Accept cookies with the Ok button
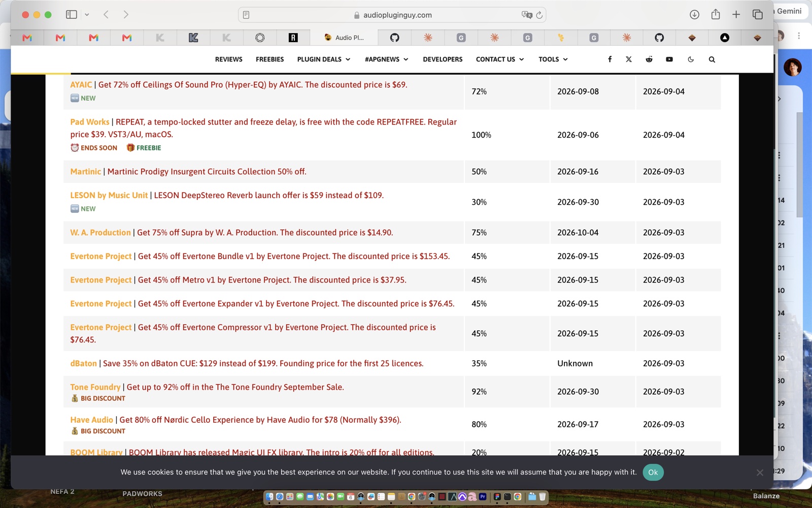Image resolution: width=812 pixels, height=508 pixels. [x=653, y=472]
